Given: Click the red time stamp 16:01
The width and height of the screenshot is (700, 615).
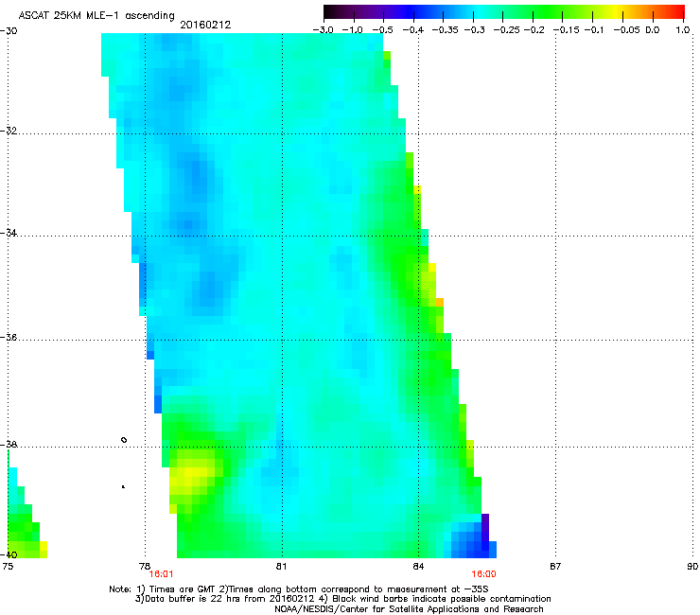Looking at the screenshot, I should [x=161, y=574].
